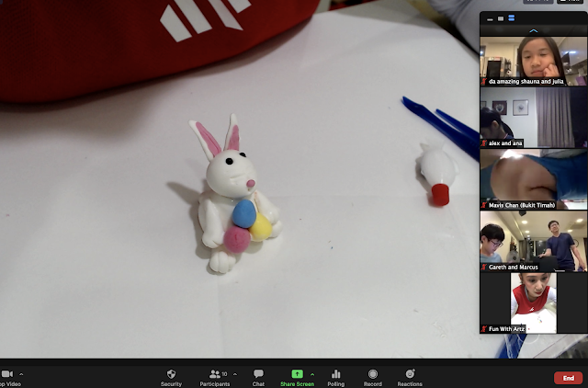Open the Participants panel
Screen dimensions: 588x388
[x=214, y=377]
